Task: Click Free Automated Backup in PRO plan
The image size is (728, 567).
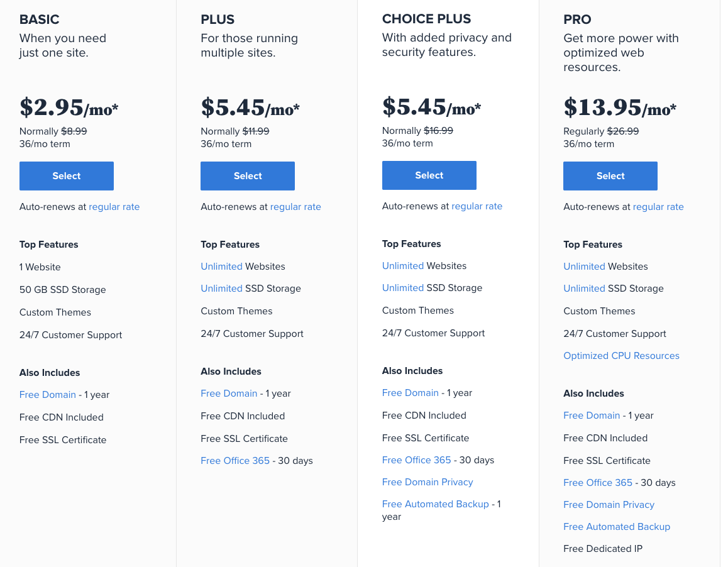Action: coord(617,527)
